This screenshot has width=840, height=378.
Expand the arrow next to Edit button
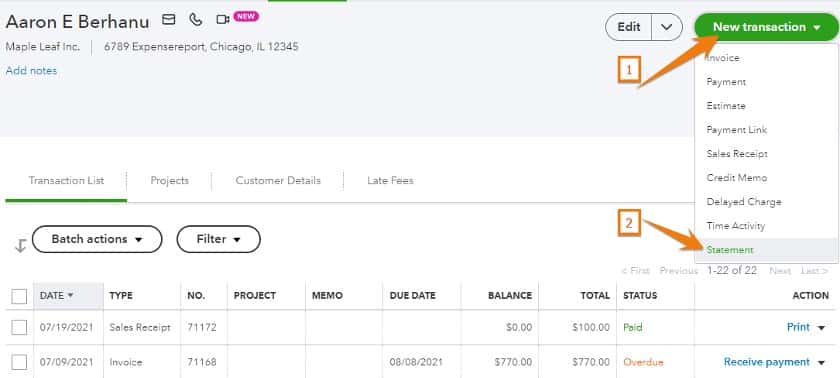click(x=666, y=27)
